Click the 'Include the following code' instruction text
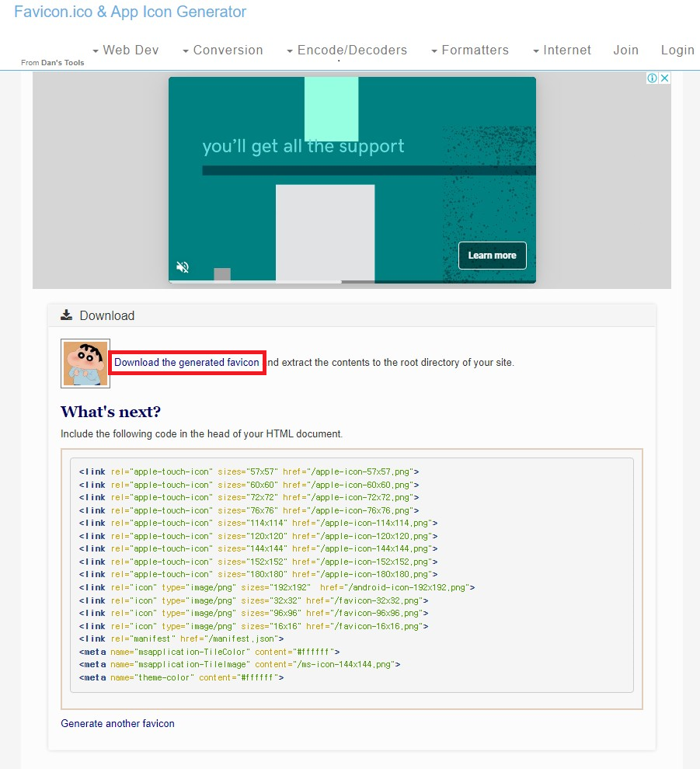This screenshot has height=769, width=700. [202, 434]
